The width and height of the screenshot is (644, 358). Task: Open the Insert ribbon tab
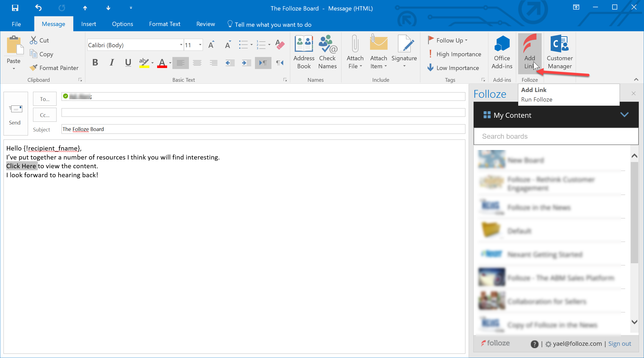pyautogui.click(x=89, y=24)
